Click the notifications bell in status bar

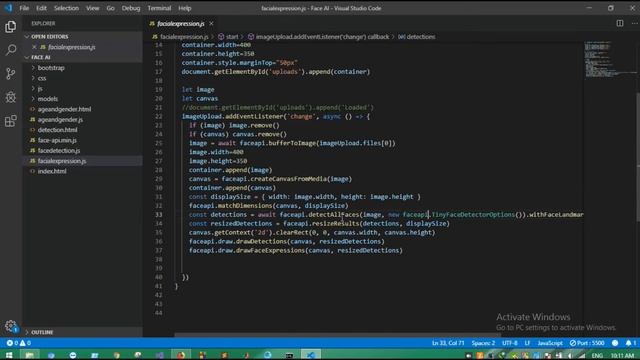point(631,343)
